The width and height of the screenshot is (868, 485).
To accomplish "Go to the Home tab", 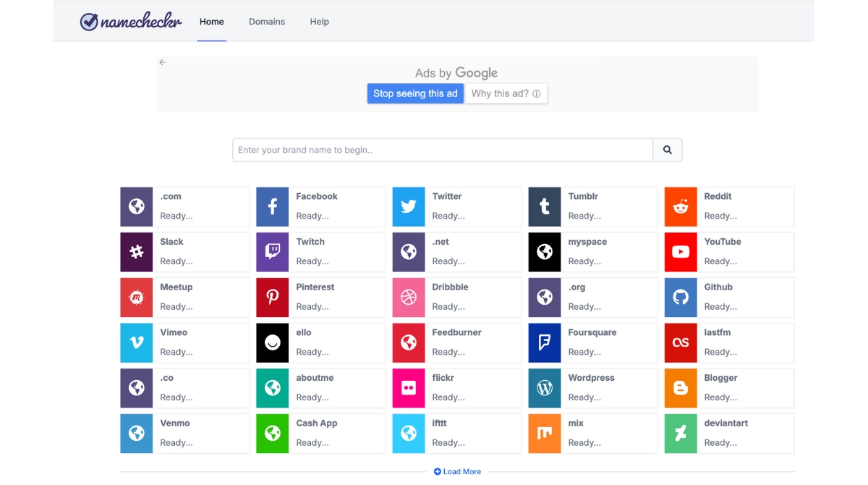I will (x=212, y=22).
